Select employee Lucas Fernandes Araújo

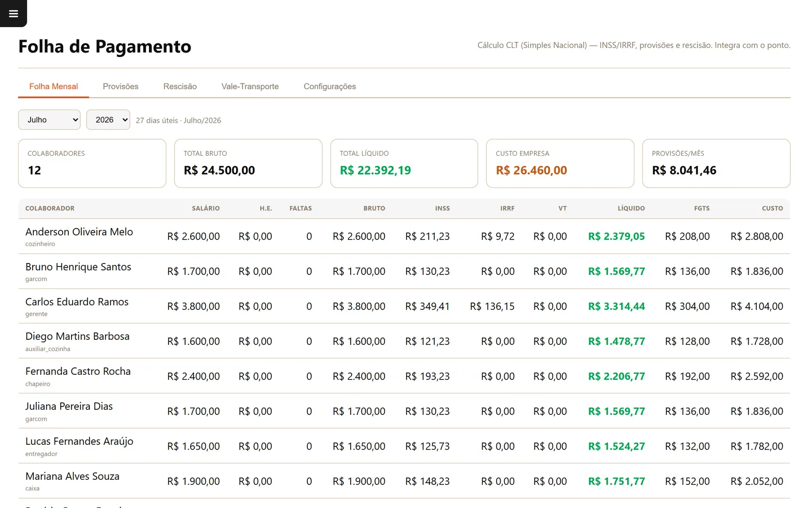[x=79, y=441]
